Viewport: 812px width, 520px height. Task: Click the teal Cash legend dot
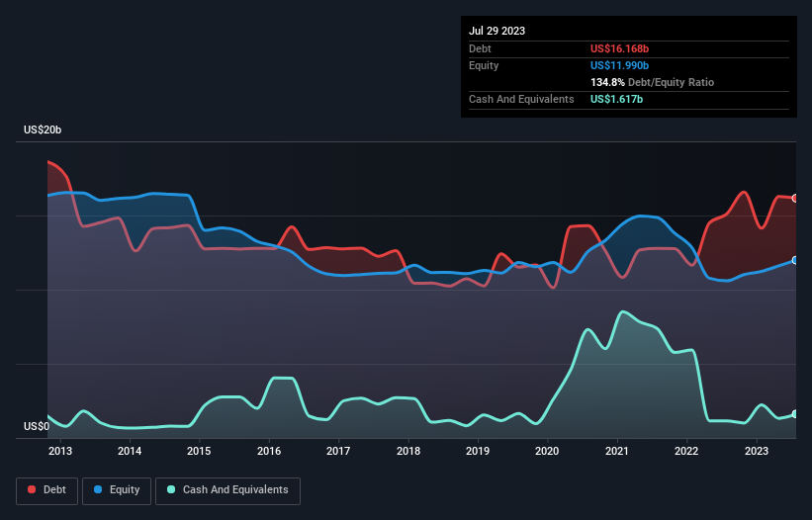pos(171,489)
